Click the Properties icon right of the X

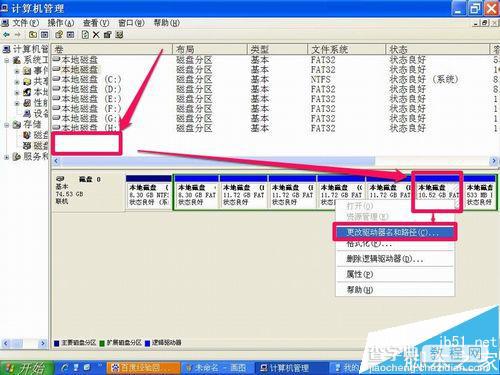107,35
